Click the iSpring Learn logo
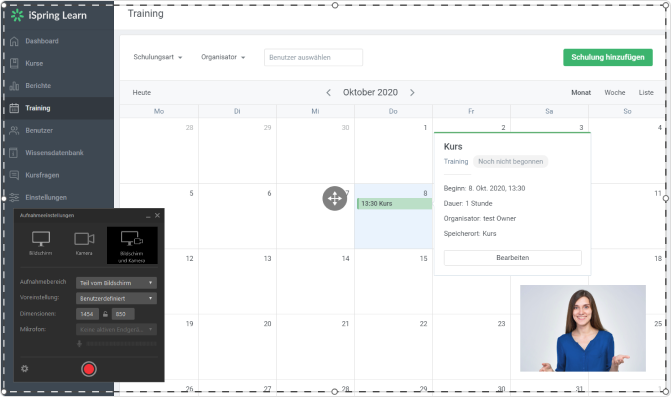Viewport: 671px width, 397px height. (48, 15)
